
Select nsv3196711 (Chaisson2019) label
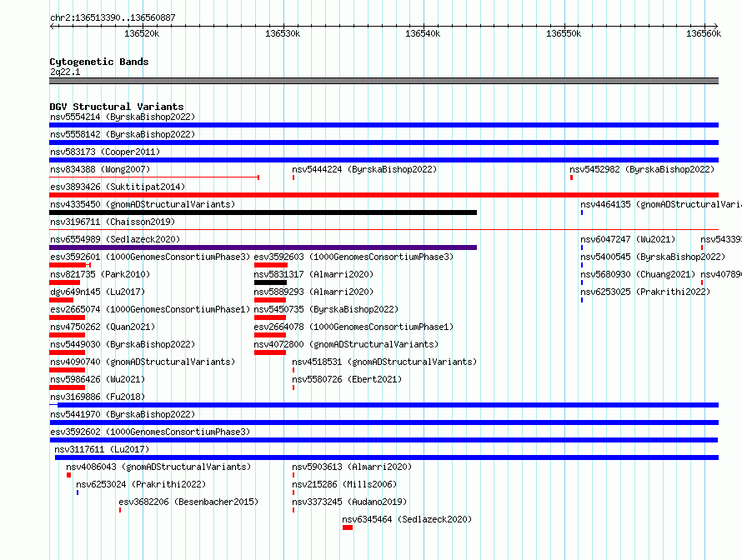click(113, 222)
